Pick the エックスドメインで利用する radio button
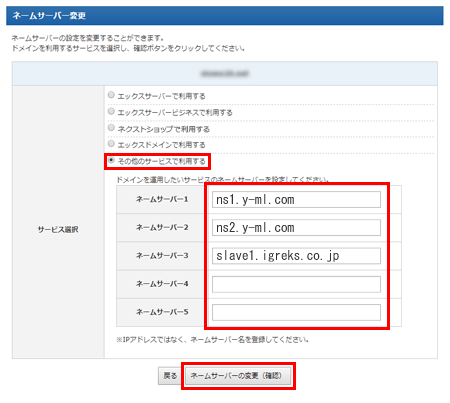450x403 pixels. 111,144
